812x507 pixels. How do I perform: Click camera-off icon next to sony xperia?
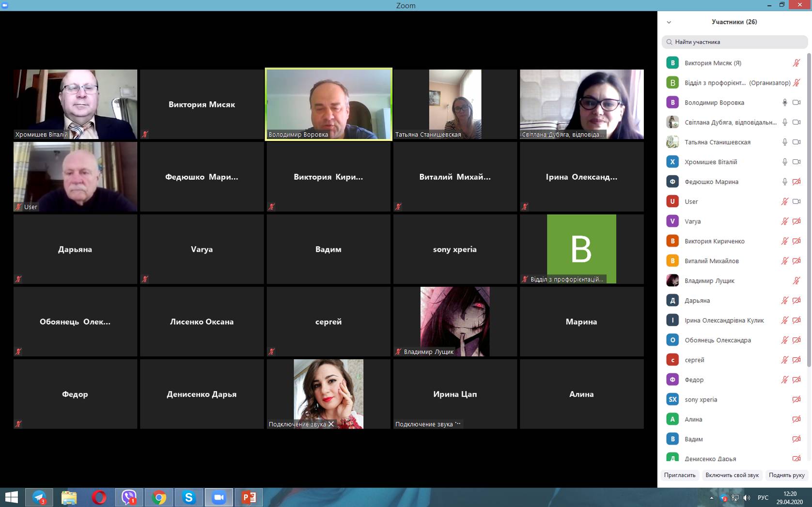pyautogui.click(x=796, y=399)
